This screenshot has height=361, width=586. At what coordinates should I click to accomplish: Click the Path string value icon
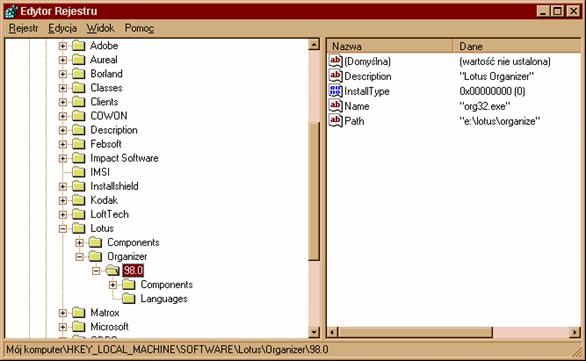[336, 121]
